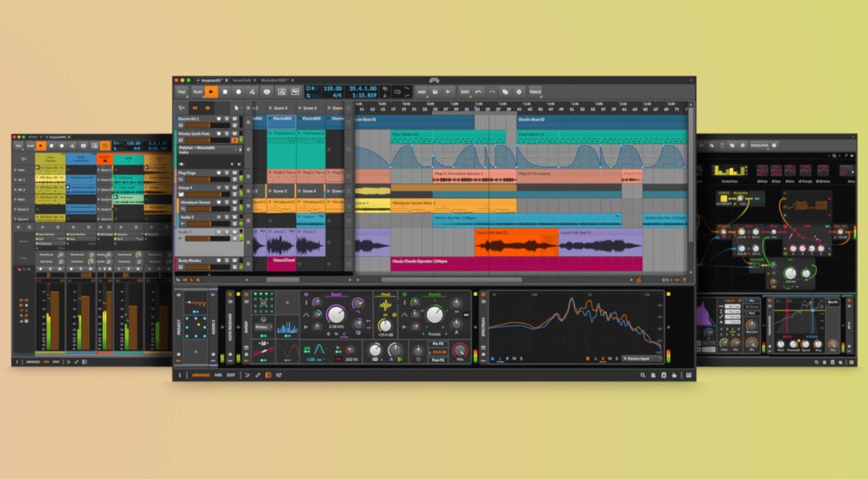
Task: Close the Polymer automation lane with x
Action: coord(239,164)
